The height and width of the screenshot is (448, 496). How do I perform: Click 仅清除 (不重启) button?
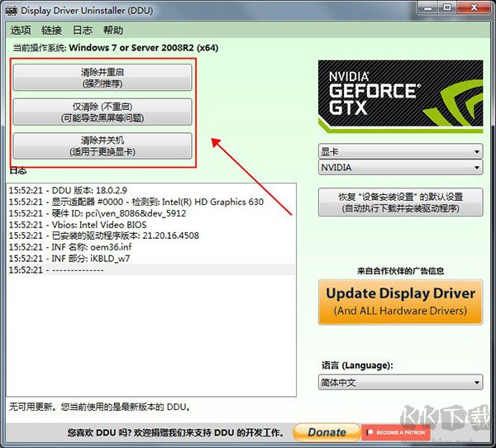click(x=103, y=112)
